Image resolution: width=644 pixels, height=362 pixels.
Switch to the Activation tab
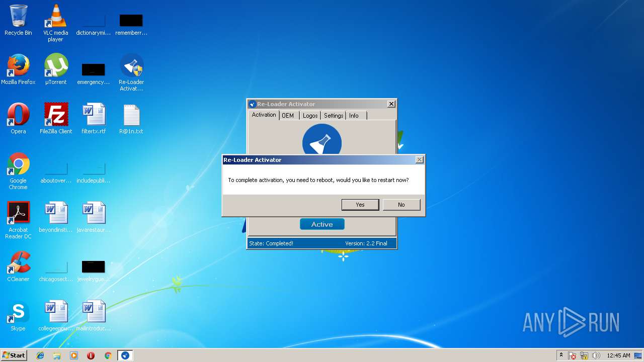264,115
